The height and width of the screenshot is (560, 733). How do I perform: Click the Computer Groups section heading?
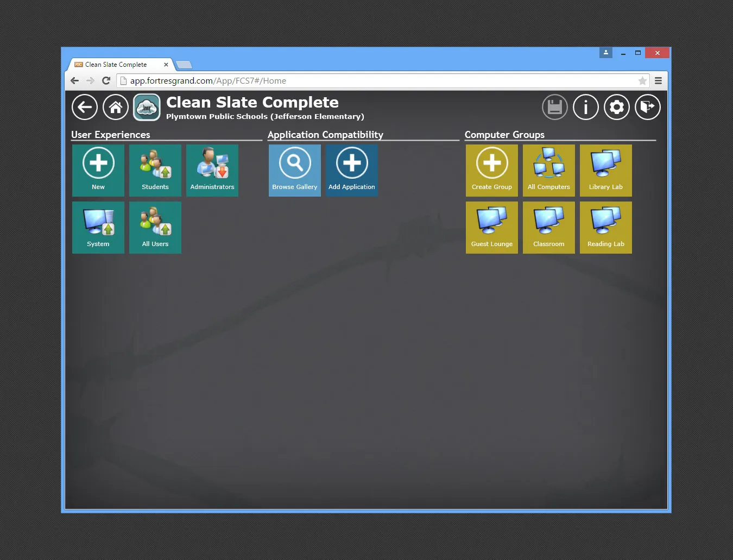click(504, 135)
